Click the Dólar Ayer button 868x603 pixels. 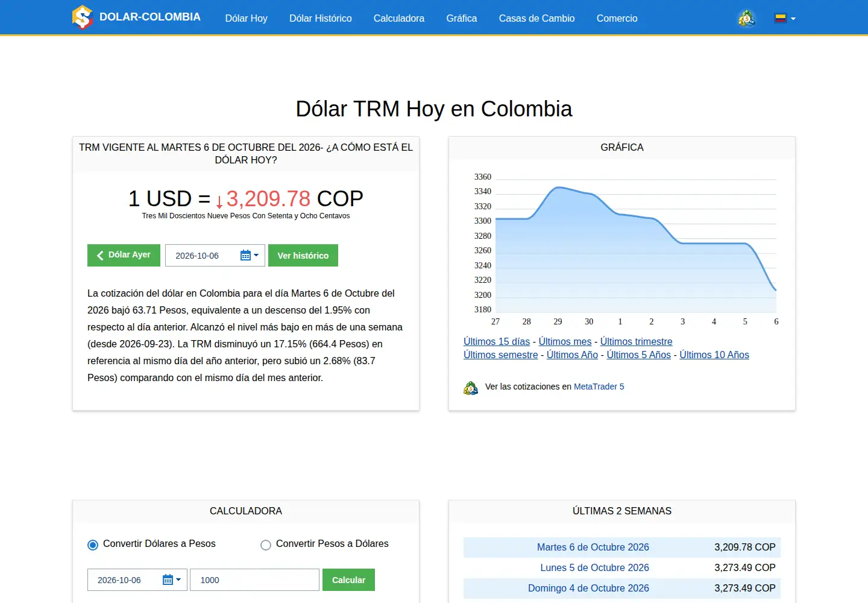coord(124,255)
